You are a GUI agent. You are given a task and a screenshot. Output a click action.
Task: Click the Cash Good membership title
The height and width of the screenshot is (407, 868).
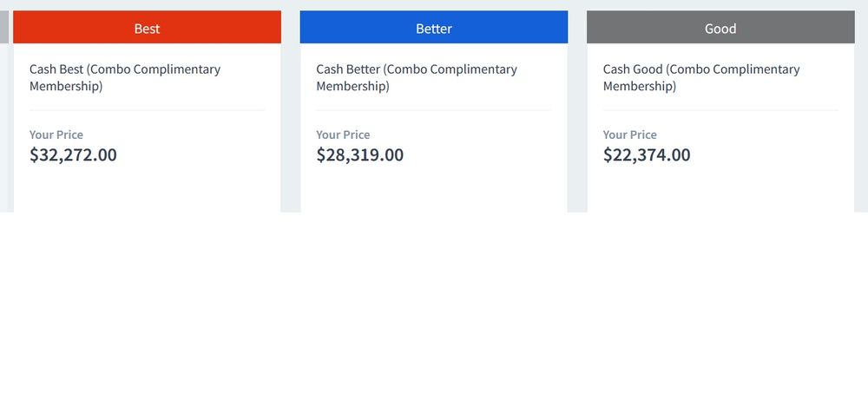[x=701, y=77]
